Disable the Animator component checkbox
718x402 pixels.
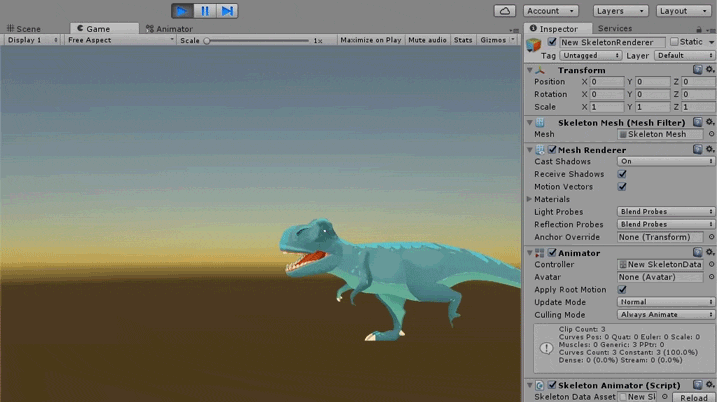552,253
